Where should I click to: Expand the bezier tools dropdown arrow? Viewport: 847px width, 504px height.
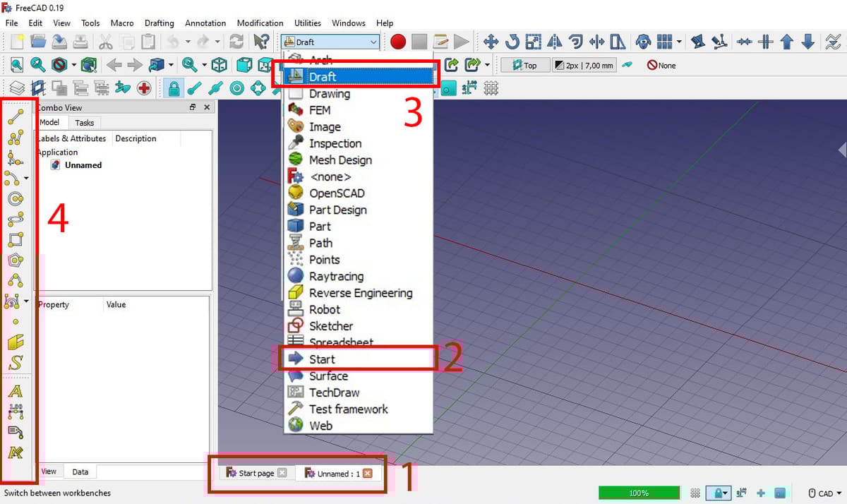click(27, 301)
